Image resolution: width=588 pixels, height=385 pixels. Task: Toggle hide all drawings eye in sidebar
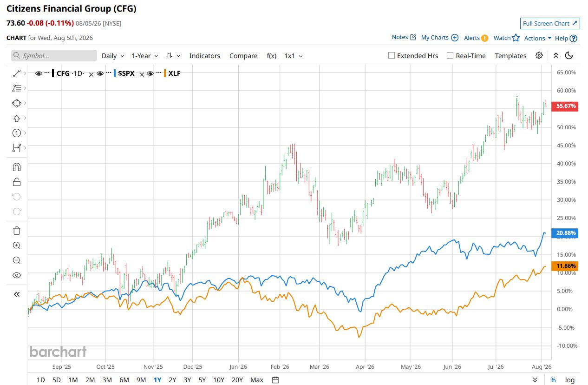[17, 275]
